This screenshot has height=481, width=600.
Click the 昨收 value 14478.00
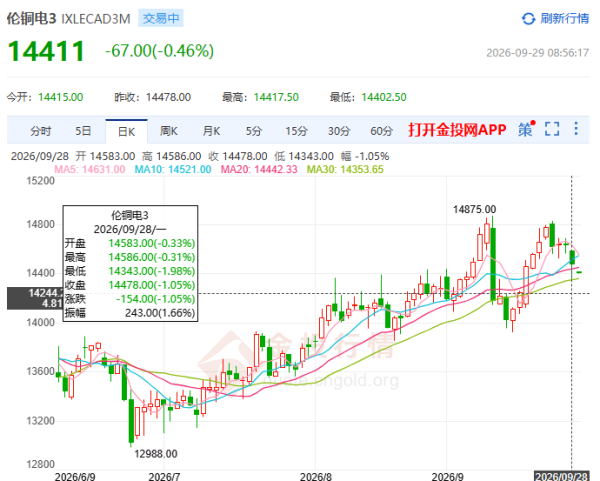click(168, 97)
